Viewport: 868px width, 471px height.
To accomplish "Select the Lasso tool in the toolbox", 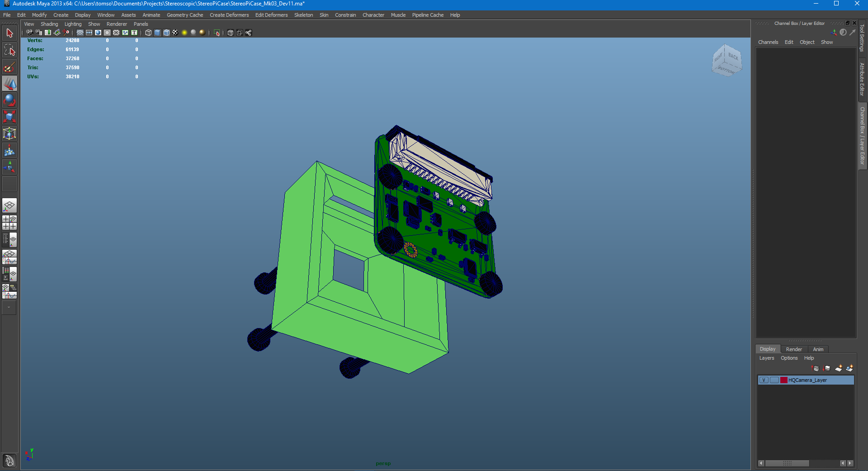I will point(9,50).
